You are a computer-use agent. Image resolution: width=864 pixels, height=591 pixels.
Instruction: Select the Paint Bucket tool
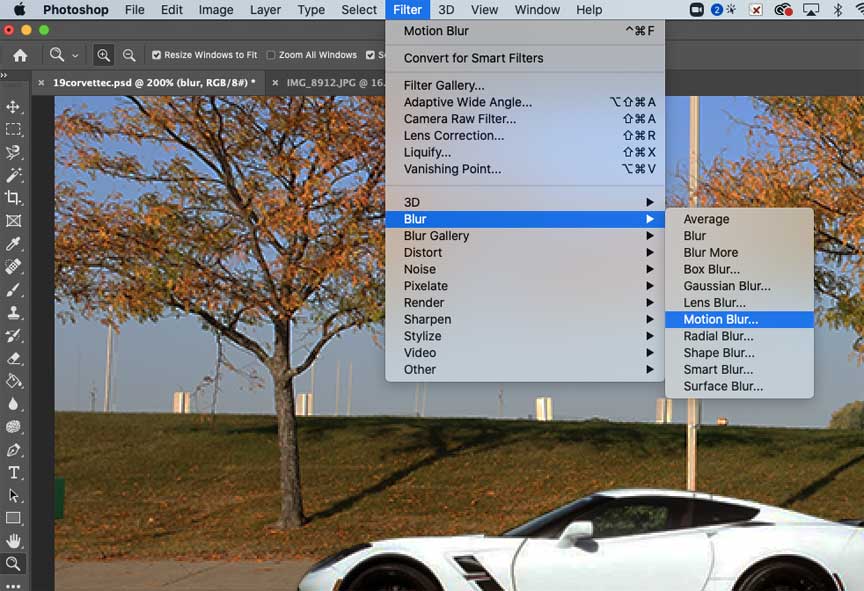pos(13,381)
